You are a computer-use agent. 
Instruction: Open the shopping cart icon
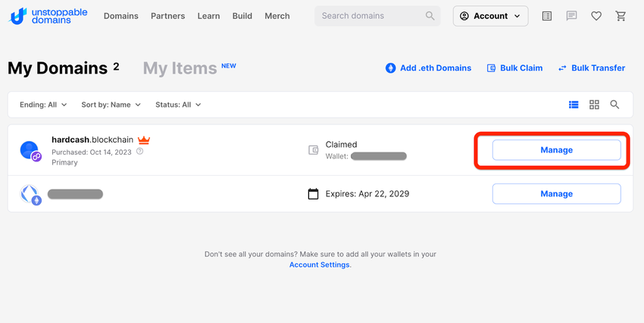(621, 16)
